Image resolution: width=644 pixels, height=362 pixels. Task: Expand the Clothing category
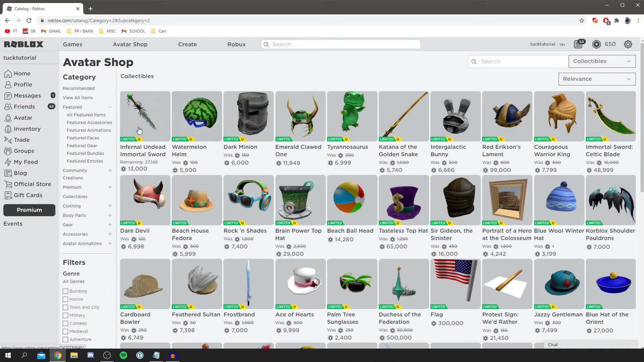[110, 206]
